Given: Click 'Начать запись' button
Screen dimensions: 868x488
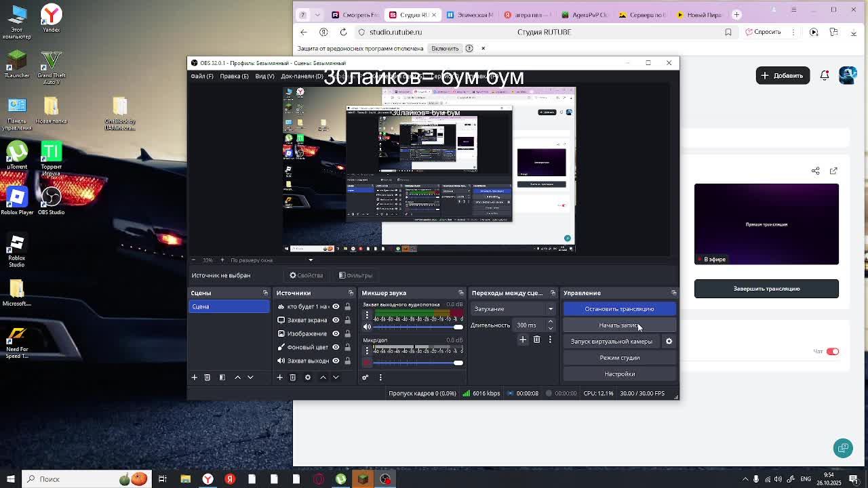Looking at the screenshot, I should [x=619, y=325].
